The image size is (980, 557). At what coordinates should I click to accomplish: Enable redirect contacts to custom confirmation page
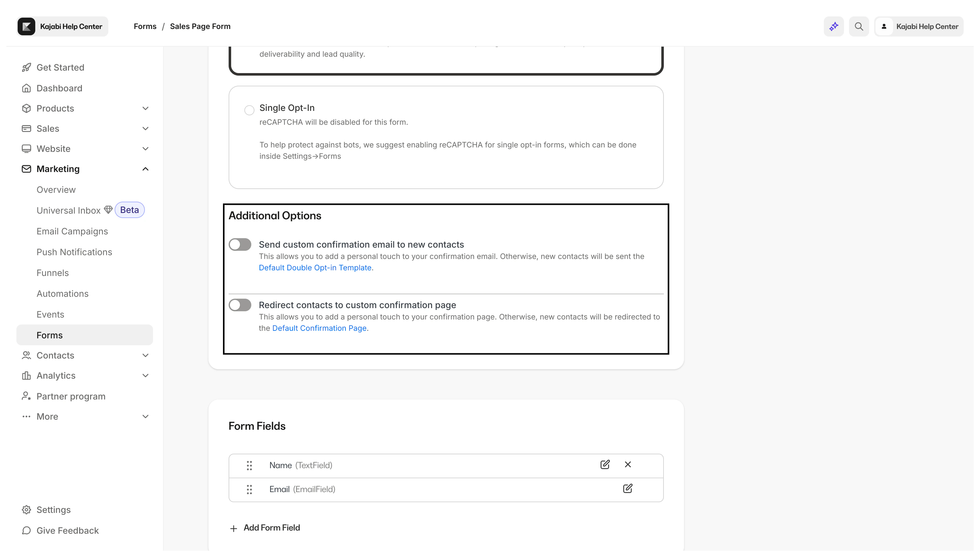point(240,305)
